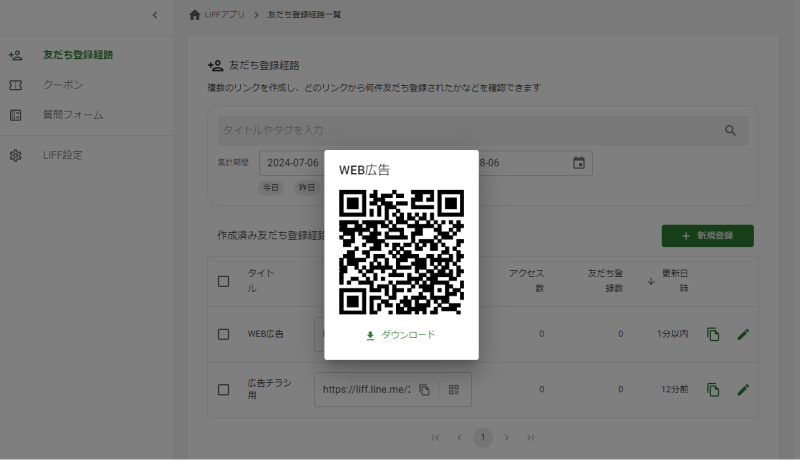Screen dimensions: 800x460
Task: Edit the WEB広告 row with the pencil icon
Action: click(743, 334)
